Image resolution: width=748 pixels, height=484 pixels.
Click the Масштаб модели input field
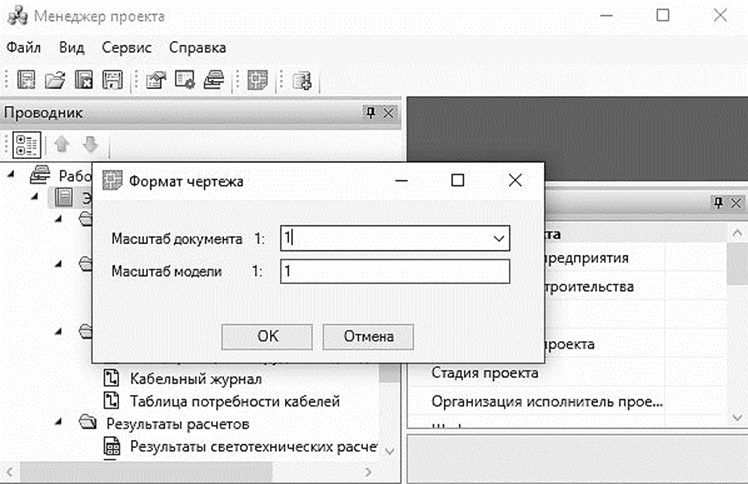[395, 271]
